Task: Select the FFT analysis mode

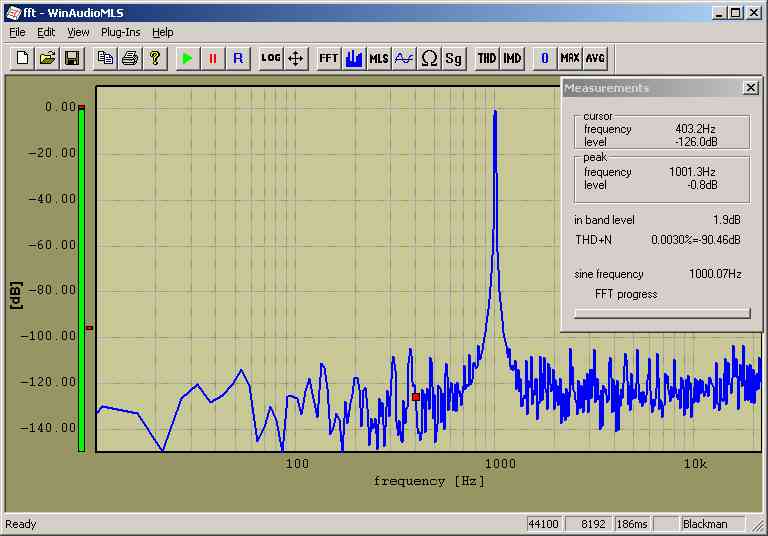Action: 328,58
